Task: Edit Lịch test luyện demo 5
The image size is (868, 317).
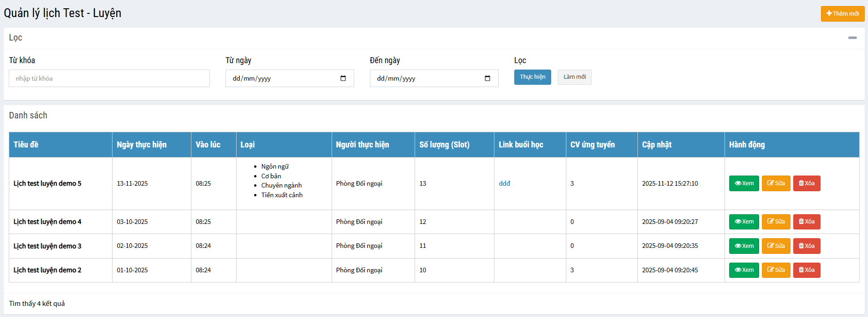Action: 776,183
